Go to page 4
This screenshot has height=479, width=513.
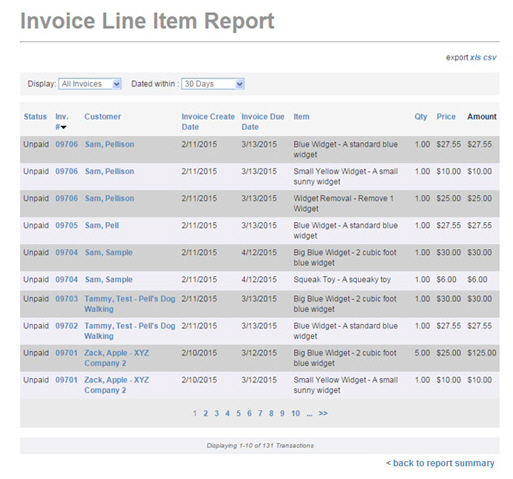pyautogui.click(x=227, y=413)
